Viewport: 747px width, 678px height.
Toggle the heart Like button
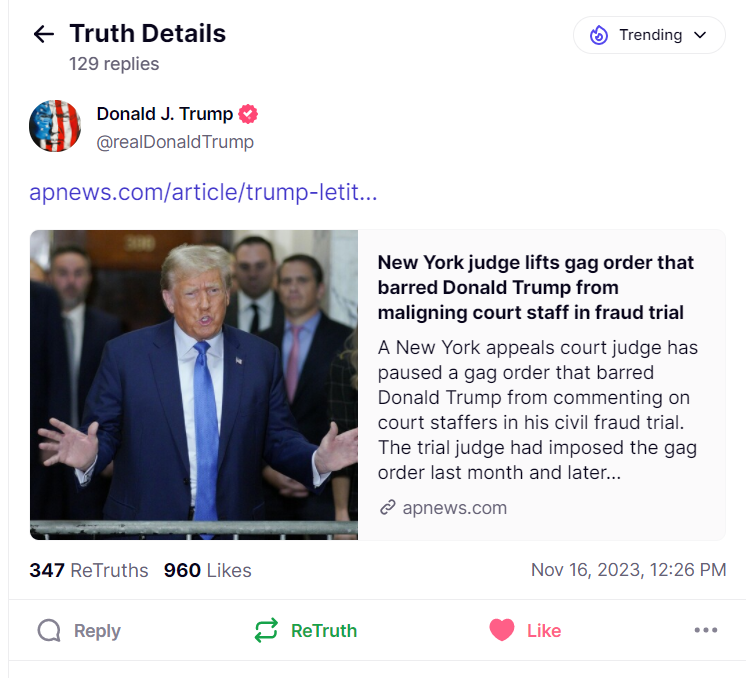[525, 630]
